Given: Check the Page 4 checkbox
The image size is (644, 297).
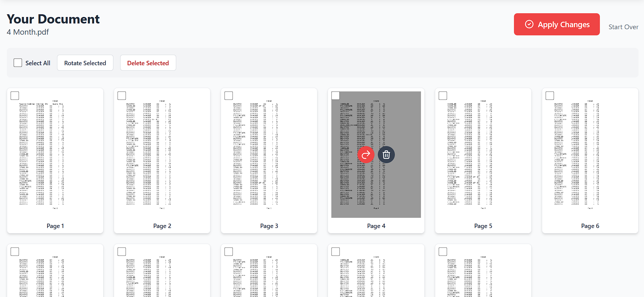Looking at the screenshot, I should tap(335, 95).
